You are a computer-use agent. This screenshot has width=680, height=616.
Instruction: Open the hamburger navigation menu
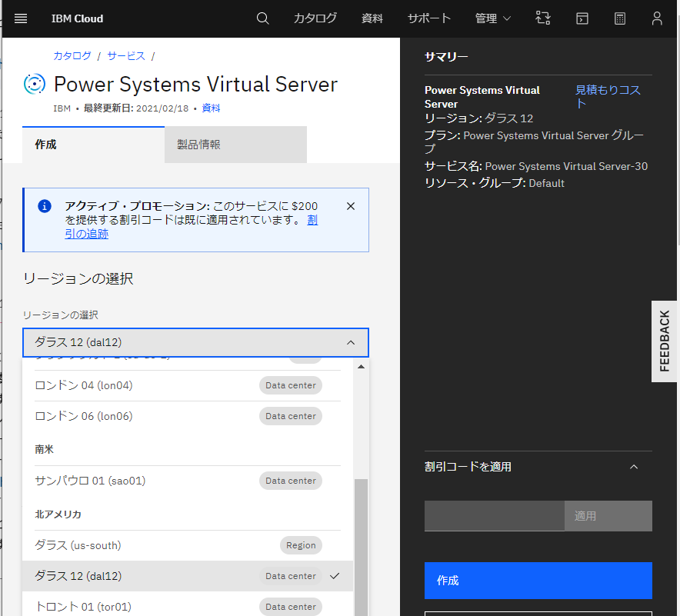20,18
